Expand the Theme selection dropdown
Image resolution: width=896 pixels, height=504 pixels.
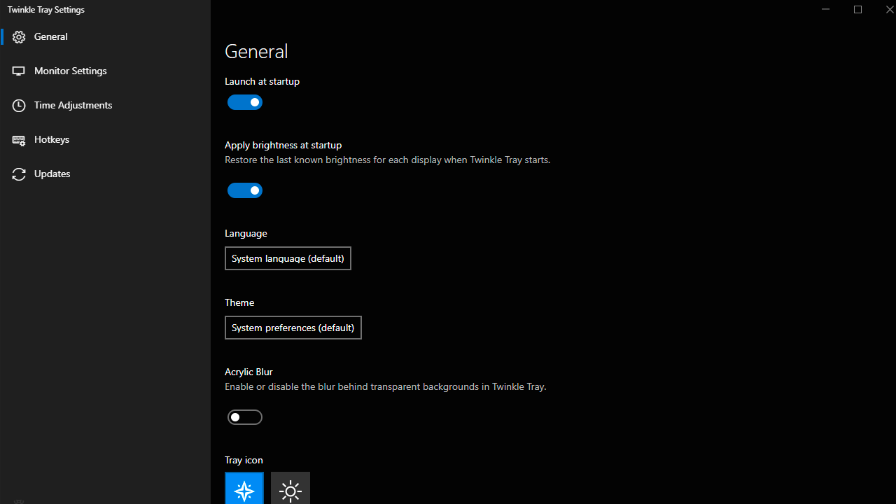pos(293,327)
